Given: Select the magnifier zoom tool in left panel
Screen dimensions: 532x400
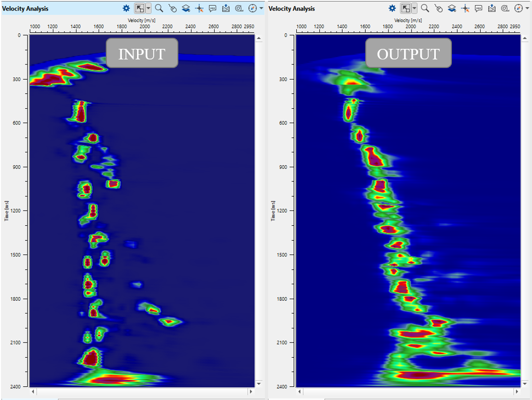Looking at the screenshot, I should pos(159,8).
